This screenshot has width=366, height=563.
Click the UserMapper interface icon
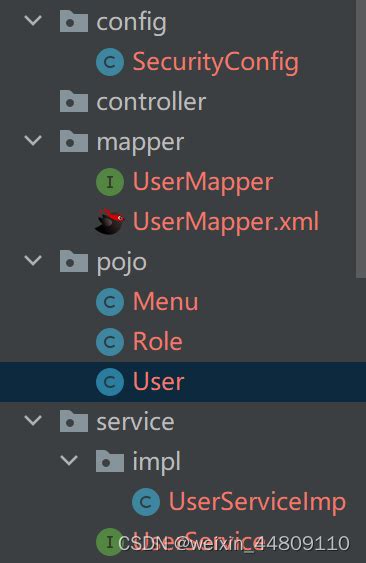pyautogui.click(x=110, y=182)
